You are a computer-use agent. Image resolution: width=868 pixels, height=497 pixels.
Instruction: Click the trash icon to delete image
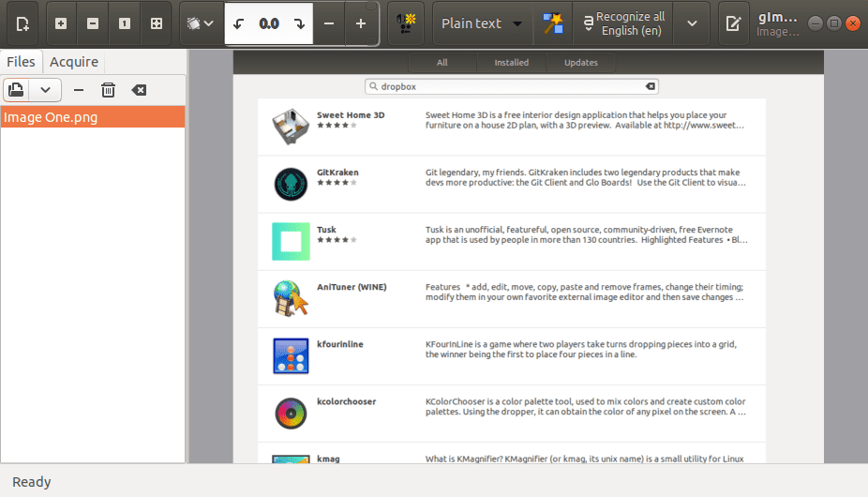click(x=108, y=90)
